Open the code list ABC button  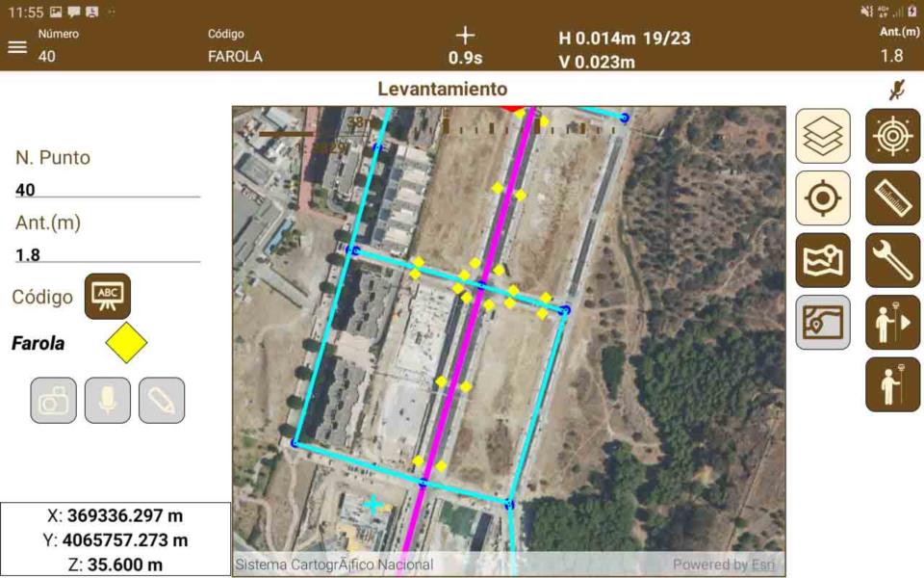pyautogui.click(x=108, y=296)
